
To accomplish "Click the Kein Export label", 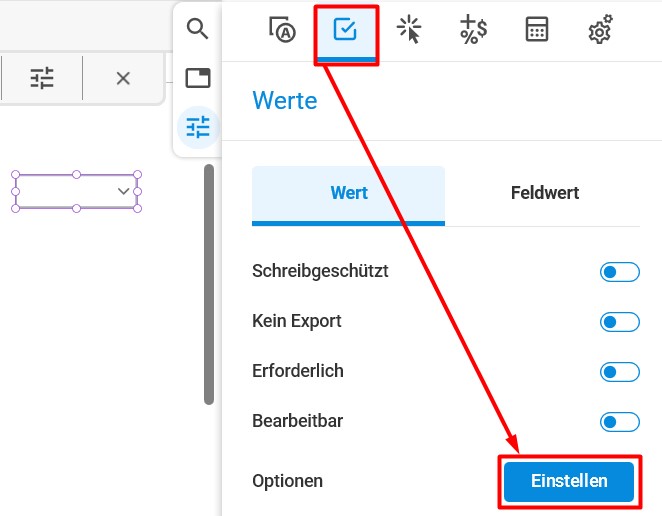I will click(x=296, y=321).
